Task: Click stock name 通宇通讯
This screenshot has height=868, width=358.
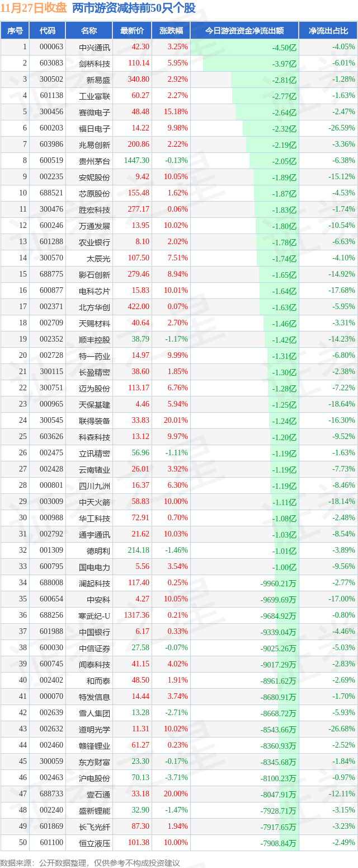Action: pyautogui.click(x=95, y=534)
